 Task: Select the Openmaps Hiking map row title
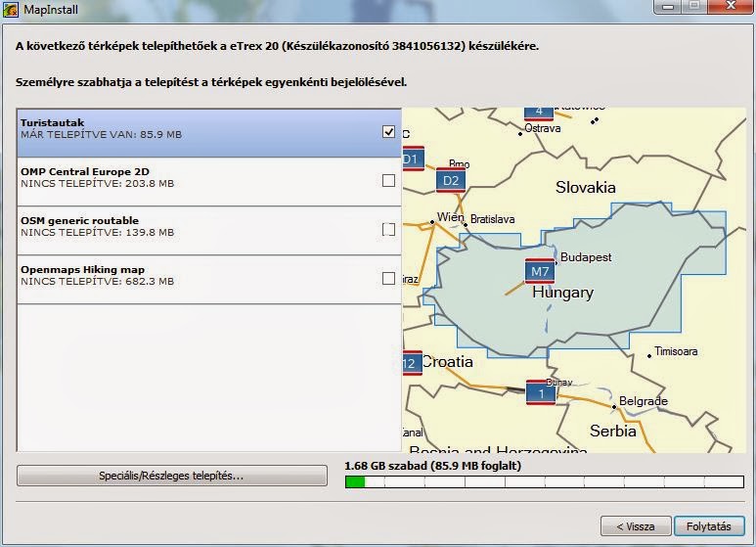point(82,270)
